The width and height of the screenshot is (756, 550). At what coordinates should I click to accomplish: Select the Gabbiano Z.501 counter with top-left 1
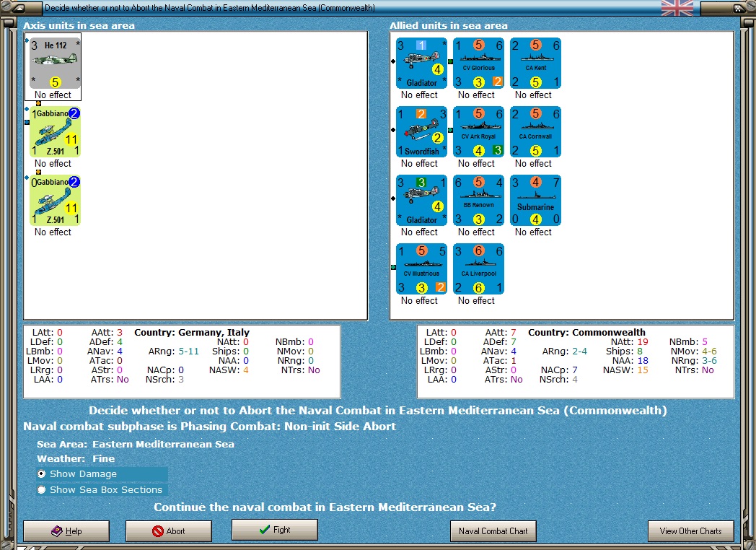pos(55,131)
